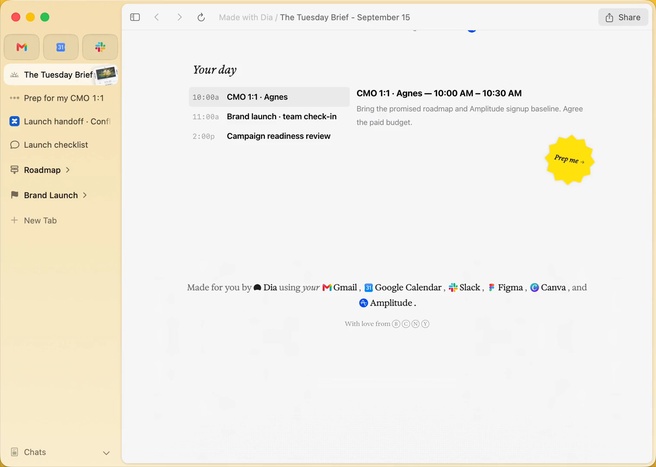Reload the page with refresh icon
This screenshot has height=467, width=656.
pos(201,17)
